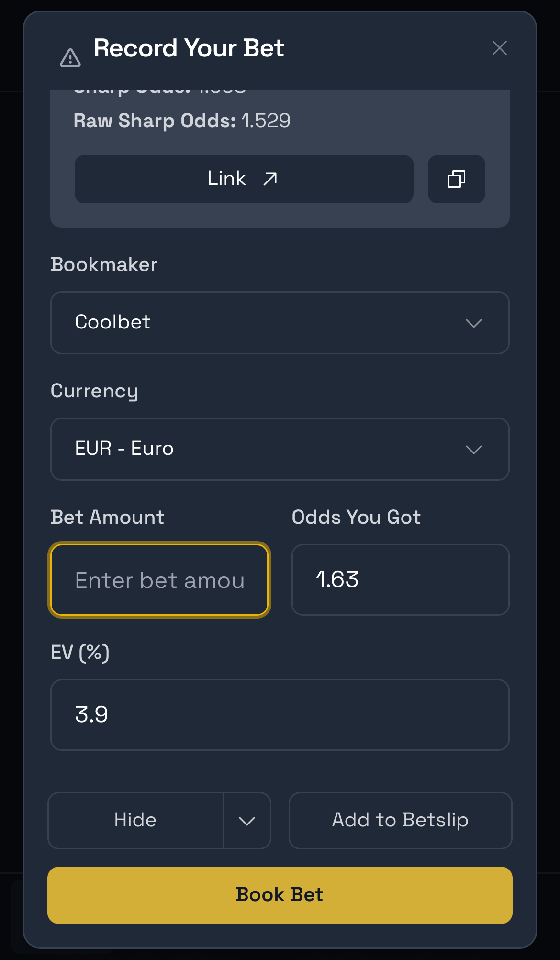This screenshot has width=560, height=960.
Task: Click the Raw Sharp Odds value
Action: click(x=266, y=121)
